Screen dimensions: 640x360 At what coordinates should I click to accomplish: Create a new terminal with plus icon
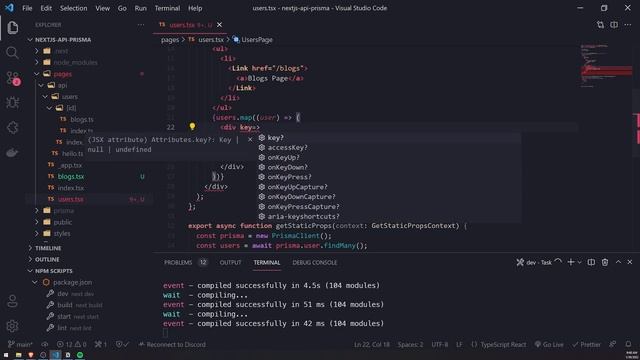(571, 262)
